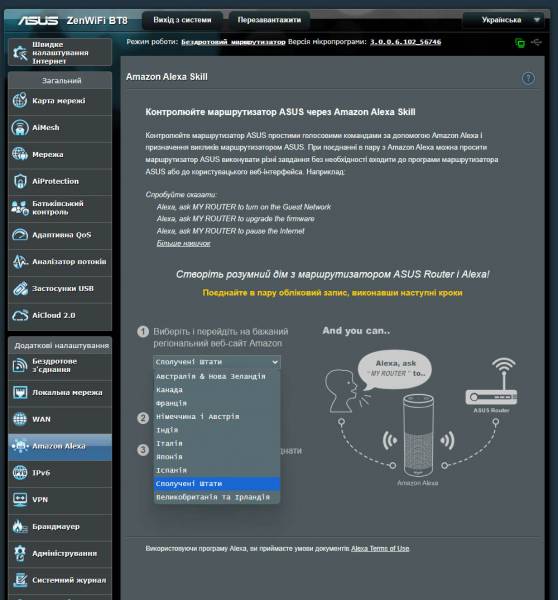Viewport: 558px width, 600px height.
Task: Click the green network status icon
Action: tap(520, 42)
